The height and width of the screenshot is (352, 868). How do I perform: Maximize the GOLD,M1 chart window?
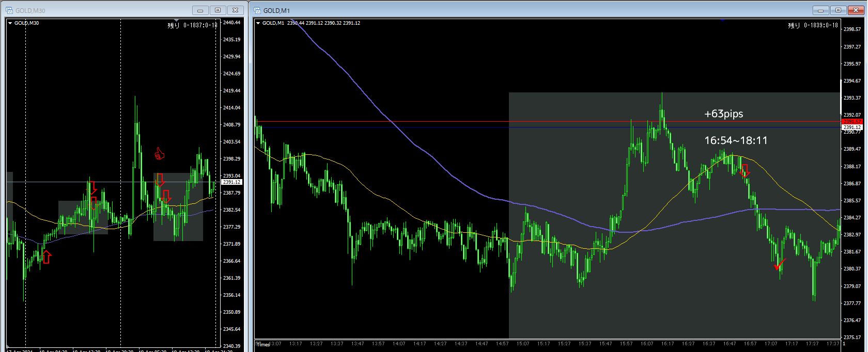pyautogui.click(x=839, y=10)
